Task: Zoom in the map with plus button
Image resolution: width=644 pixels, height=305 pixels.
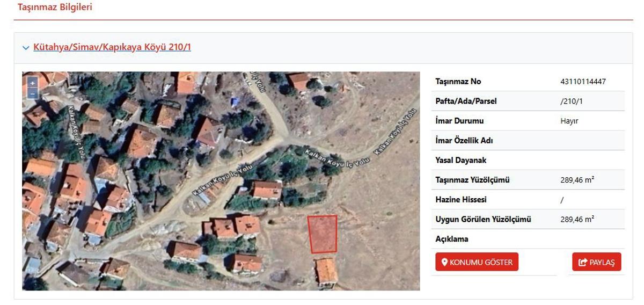Action: [32, 83]
